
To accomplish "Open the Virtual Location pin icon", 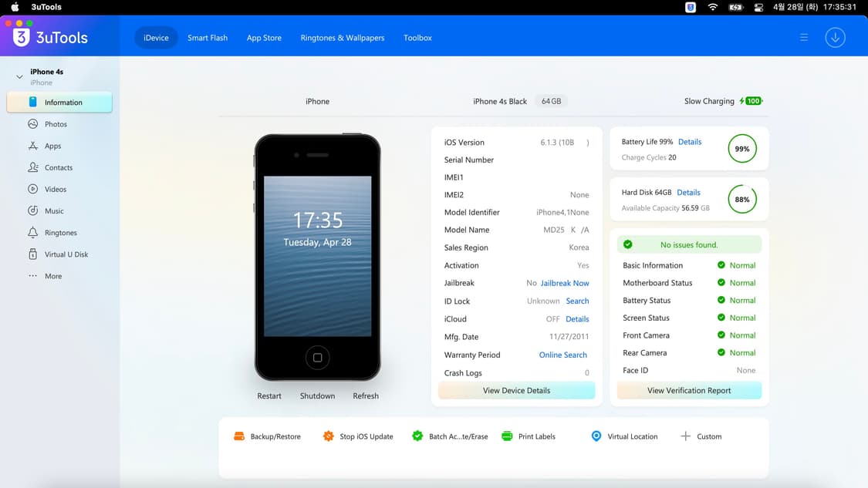I will pyautogui.click(x=596, y=436).
